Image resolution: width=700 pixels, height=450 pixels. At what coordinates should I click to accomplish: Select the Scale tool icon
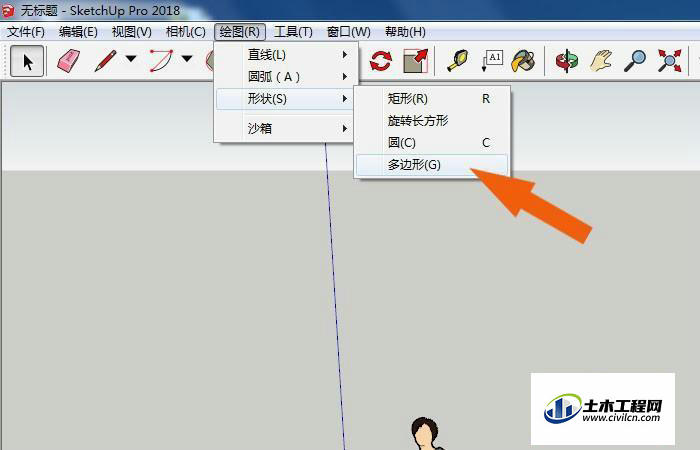click(416, 61)
